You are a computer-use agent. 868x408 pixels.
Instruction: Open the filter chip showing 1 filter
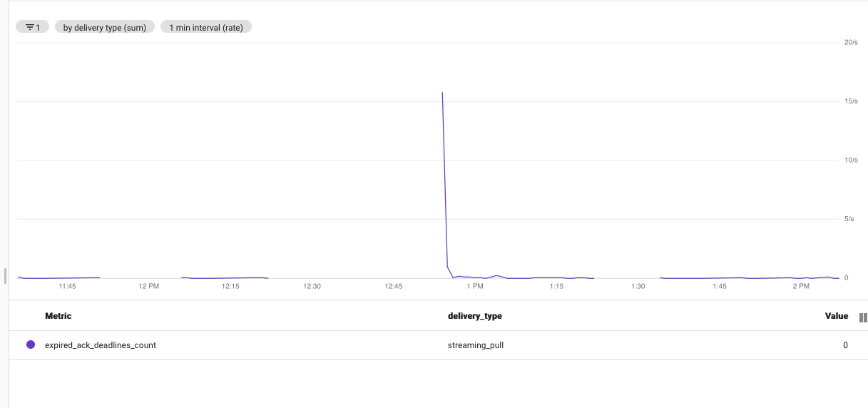[x=33, y=27]
